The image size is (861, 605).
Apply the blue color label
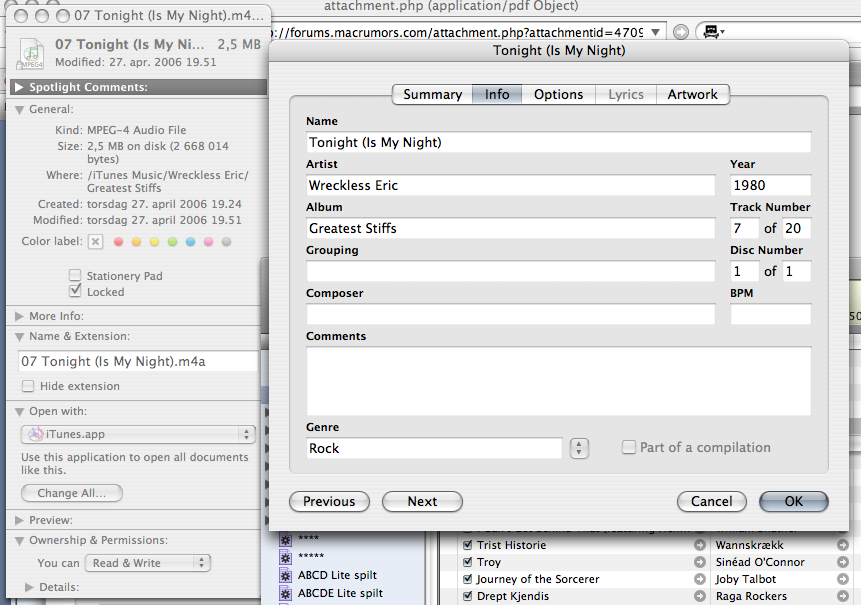(191, 242)
